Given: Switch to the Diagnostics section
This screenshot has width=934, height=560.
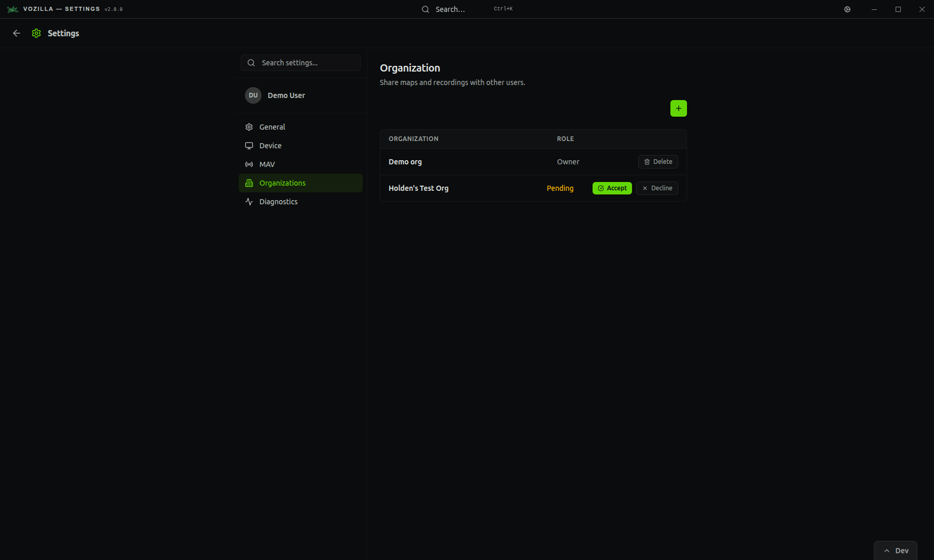Looking at the screenshot, I should pyautogui.click(x=278, y=202).
